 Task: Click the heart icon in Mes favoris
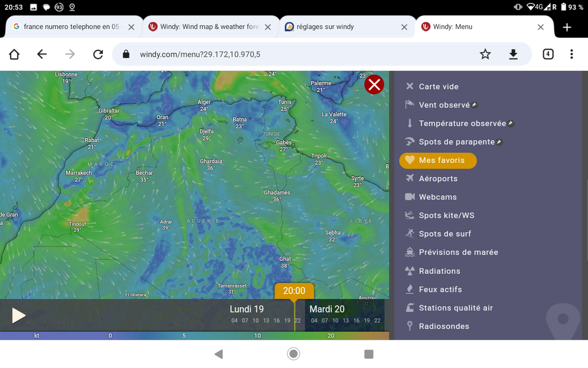[409, 160]
